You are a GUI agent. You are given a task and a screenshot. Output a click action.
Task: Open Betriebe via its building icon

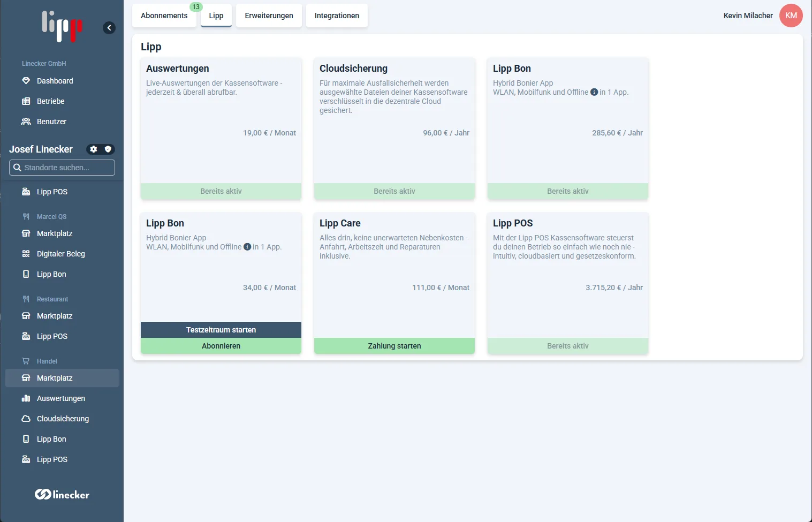tap(26, 101)
